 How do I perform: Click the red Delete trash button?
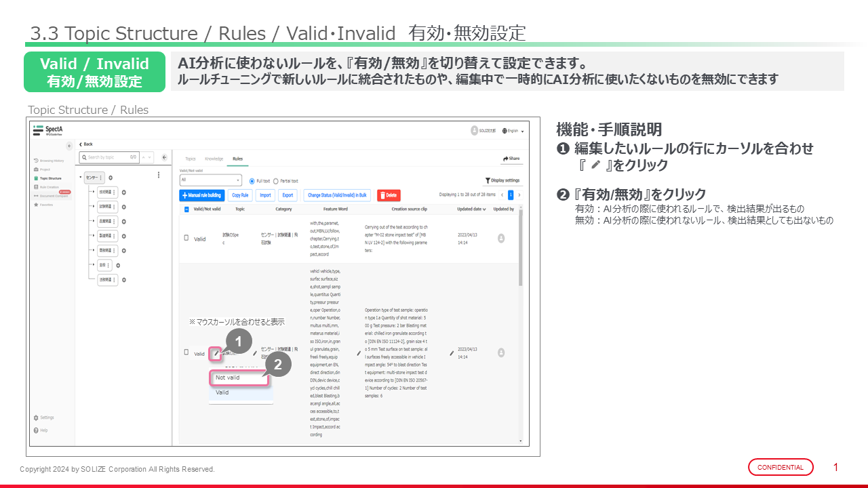click(x=388, y=195)
